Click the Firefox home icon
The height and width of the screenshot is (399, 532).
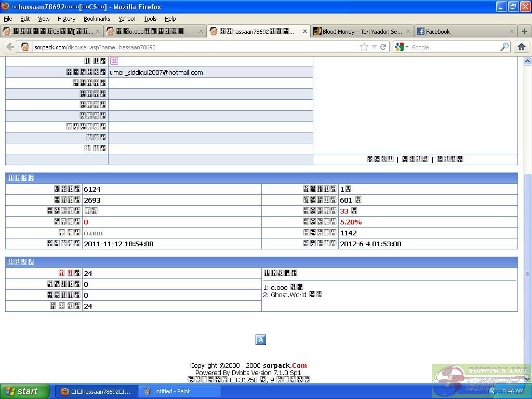pyautogui.click(x=522, y=47)
